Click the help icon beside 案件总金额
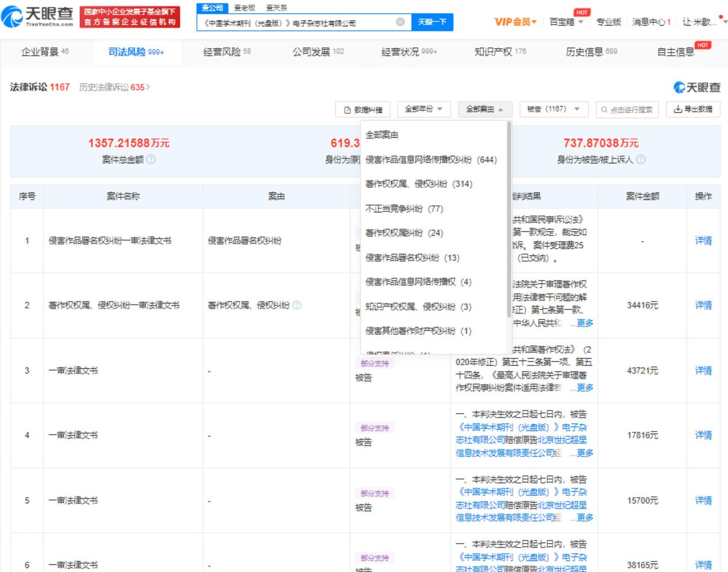 pyautogui.click(x=151, y=159)
